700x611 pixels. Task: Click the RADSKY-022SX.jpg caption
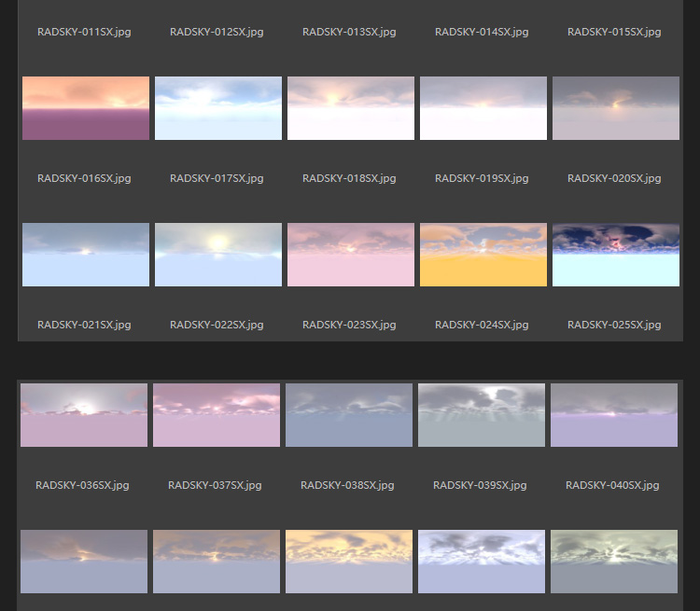tap(217, 325)
